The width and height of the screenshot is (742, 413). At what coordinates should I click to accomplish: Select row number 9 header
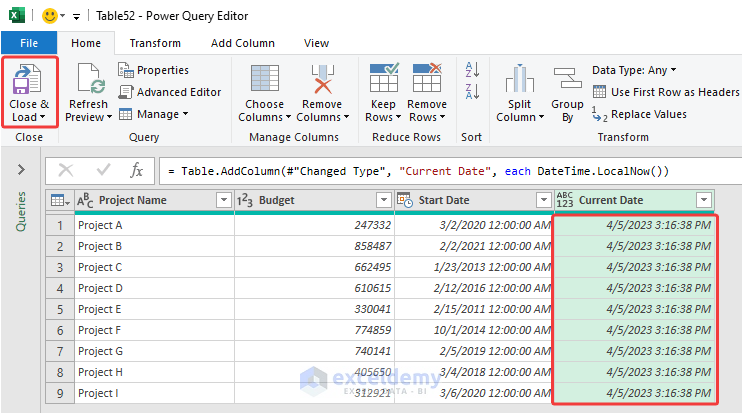[60, 393]
